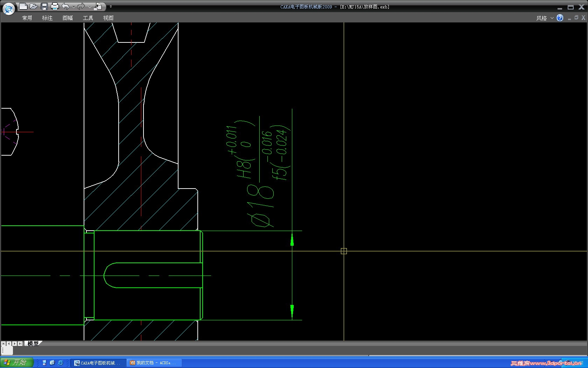The height and width of the screenshot is (368, 588).
Task: Click the interface switch icon after redo
Action: (x=98, y=6)
